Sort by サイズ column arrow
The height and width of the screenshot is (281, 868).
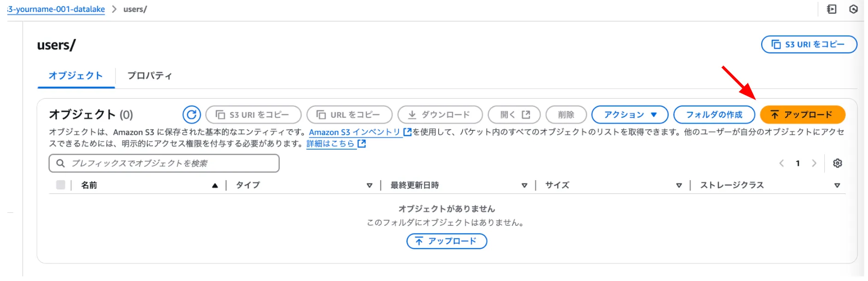pos(679,185)
